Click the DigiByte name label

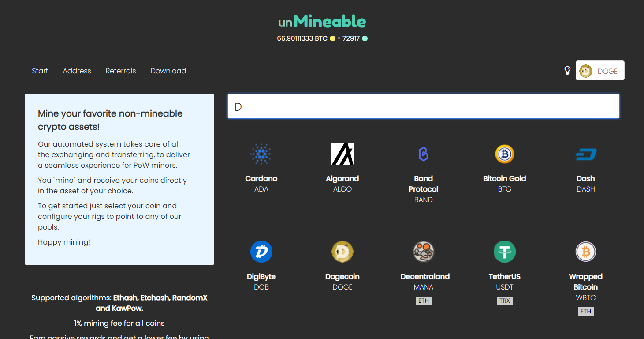[261, 277]
